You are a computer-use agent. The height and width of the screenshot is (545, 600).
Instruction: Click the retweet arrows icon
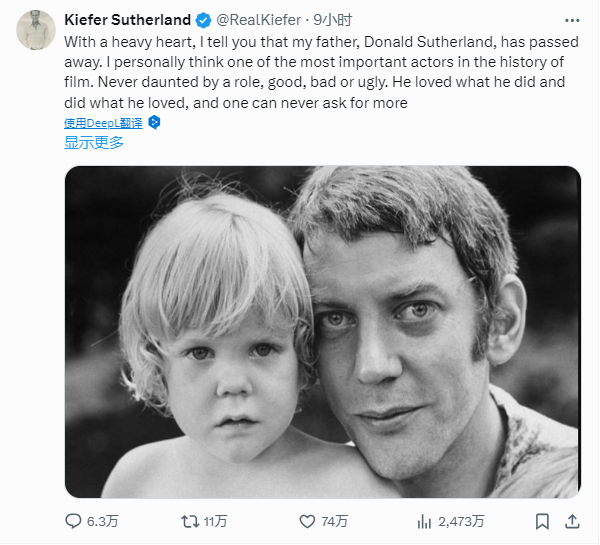187,521
